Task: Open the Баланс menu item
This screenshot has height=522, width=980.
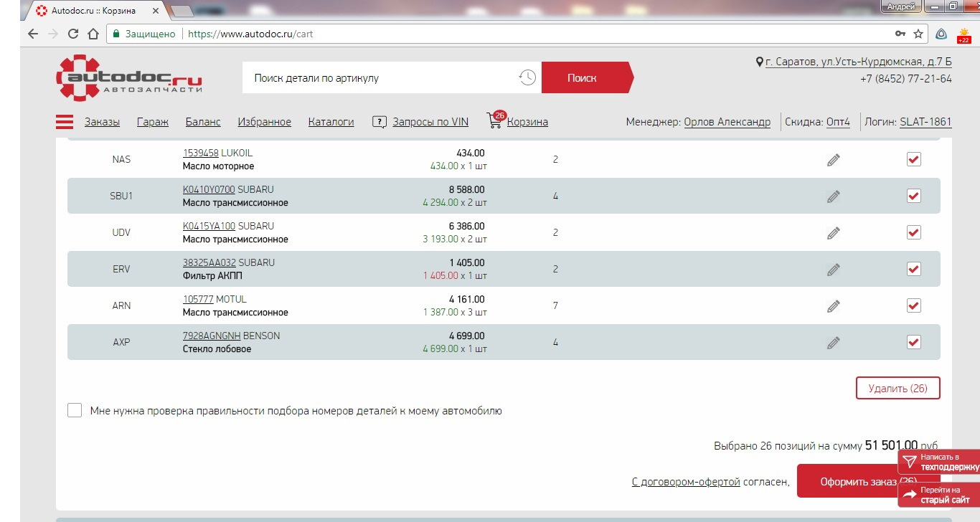Action: 203,122
